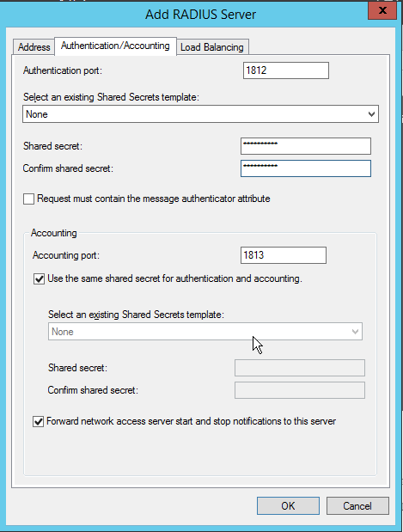The image size is (403, 532).
Task: Click the Cancel button
Action: click(x=357, y=506)
